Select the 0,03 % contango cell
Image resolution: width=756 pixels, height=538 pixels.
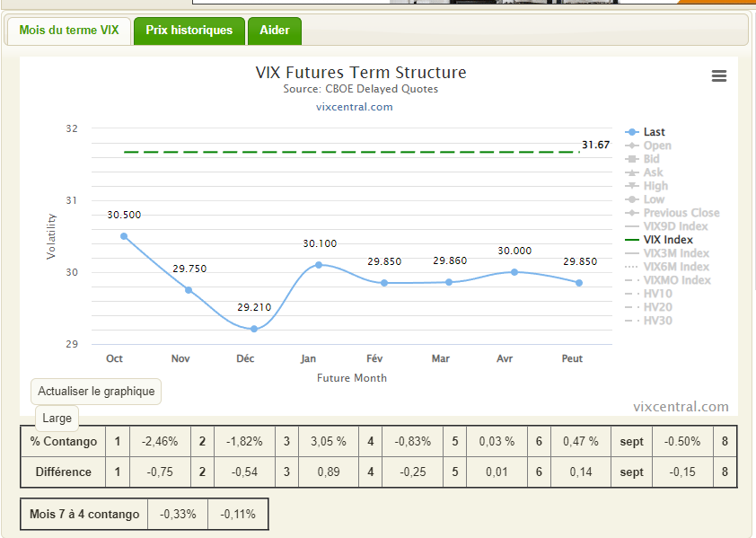497,442
